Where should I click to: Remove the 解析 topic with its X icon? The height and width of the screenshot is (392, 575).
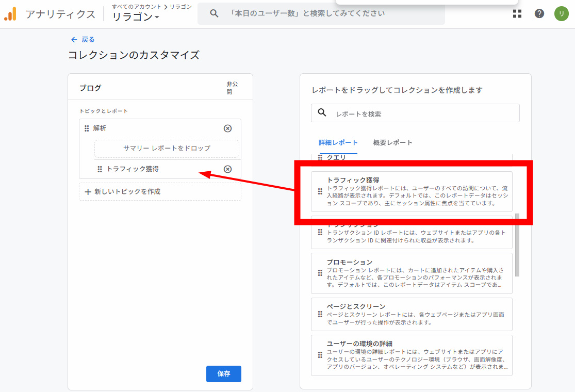tap(227, 128)
